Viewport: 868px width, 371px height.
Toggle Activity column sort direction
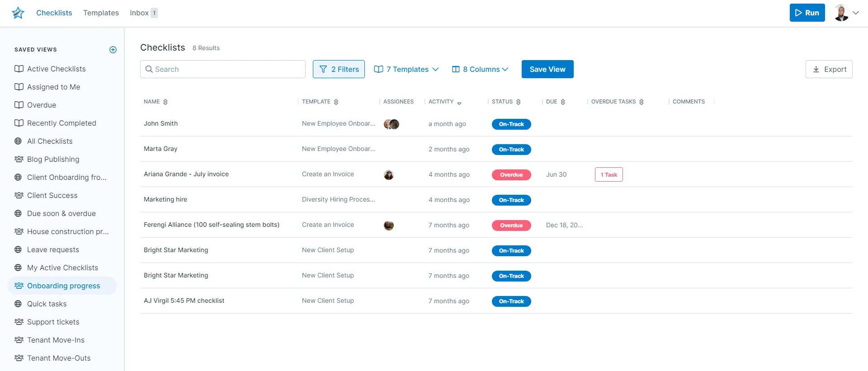pos(459,103)
